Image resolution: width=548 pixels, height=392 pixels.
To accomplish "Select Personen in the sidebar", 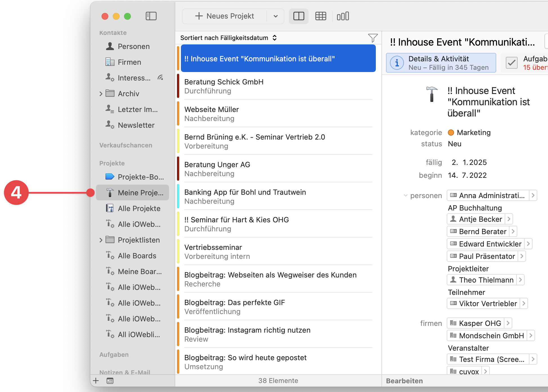I will (x=134, y=46).
